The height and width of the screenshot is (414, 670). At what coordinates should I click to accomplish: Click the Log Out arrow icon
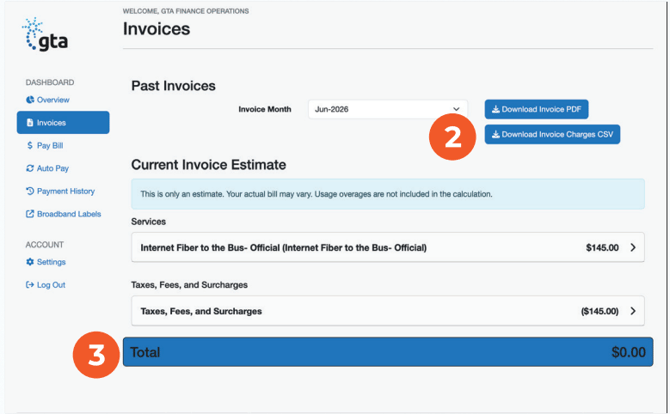pos(30,285)
